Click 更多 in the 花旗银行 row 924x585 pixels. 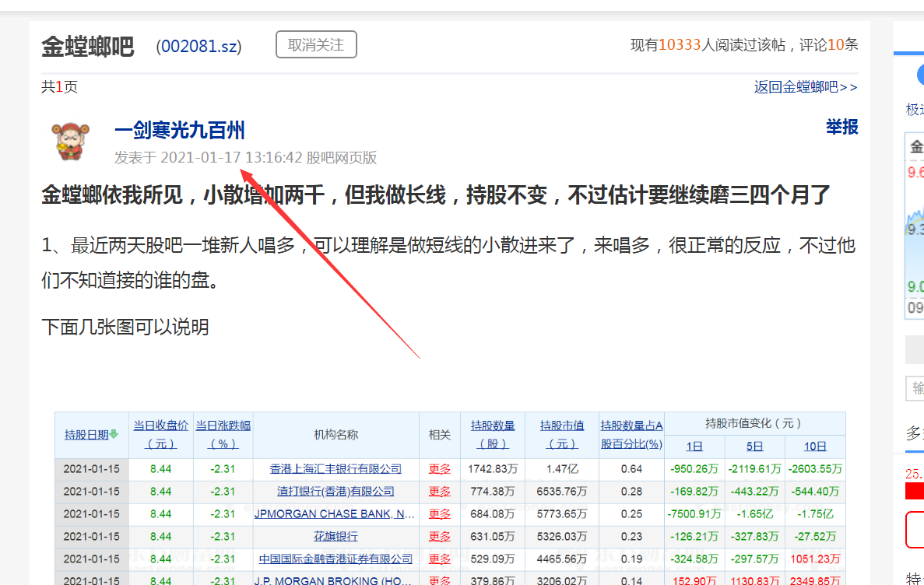tap(439, 537)
